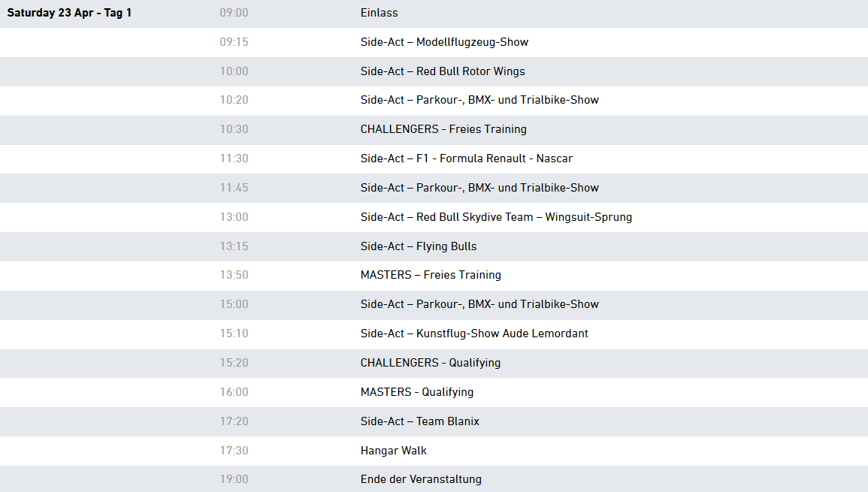Viewport: 868px width, 492px height.
Task: Select Side-Act – Team Blanix row
Action: (434, 421)
